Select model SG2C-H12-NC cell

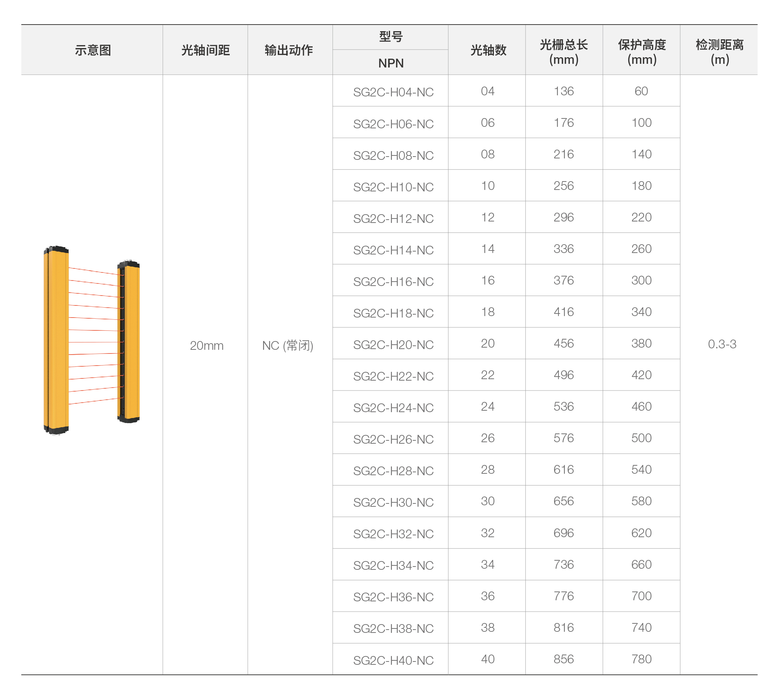[x=393, y=219]
